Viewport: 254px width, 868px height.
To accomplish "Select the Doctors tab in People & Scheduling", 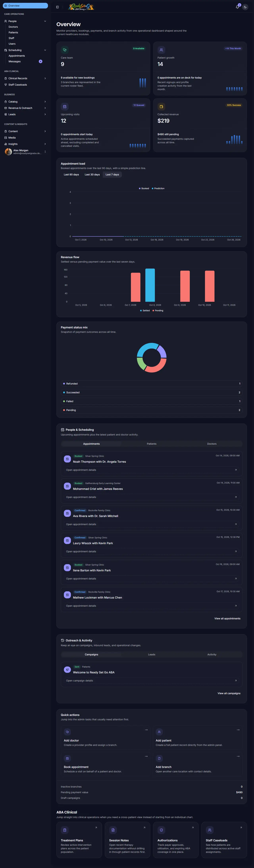I will pyautogui.click(x=212, y=444).
